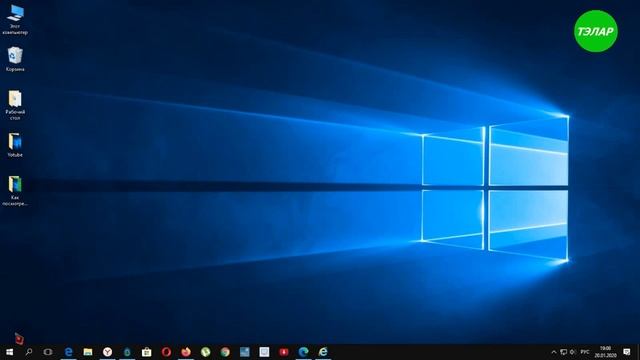Launch Firefox from the taskbar
Screen dimensions: 640x360
[186, 352]
